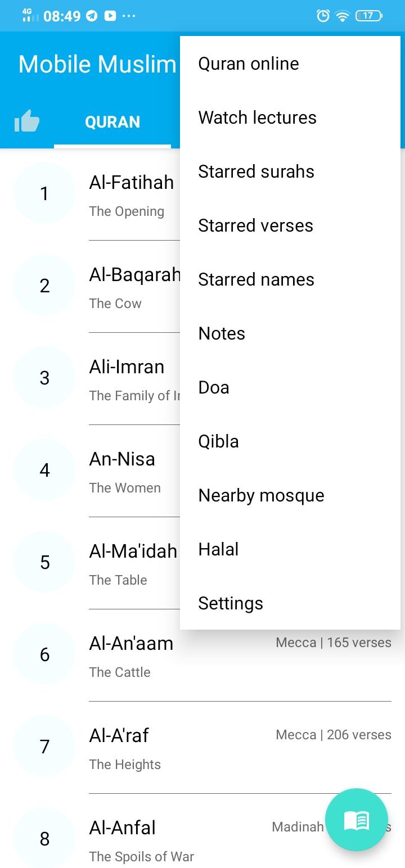Choose Quran online from menu

290,64
